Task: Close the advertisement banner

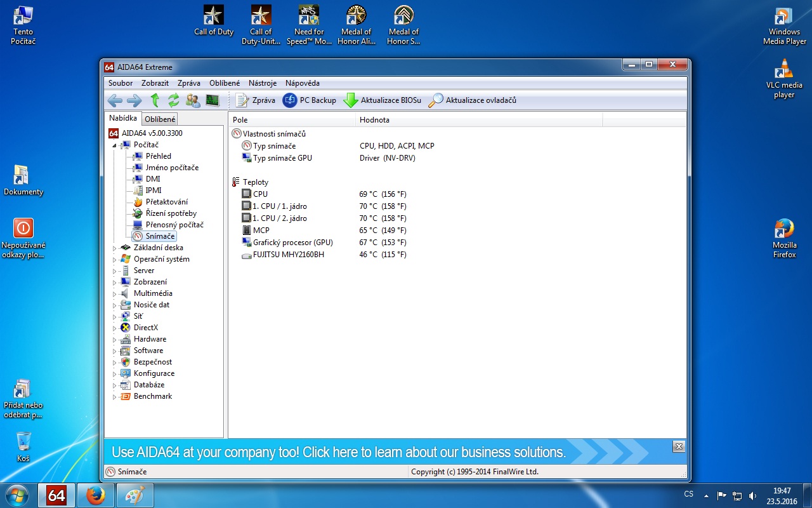Action: (678, 446)
